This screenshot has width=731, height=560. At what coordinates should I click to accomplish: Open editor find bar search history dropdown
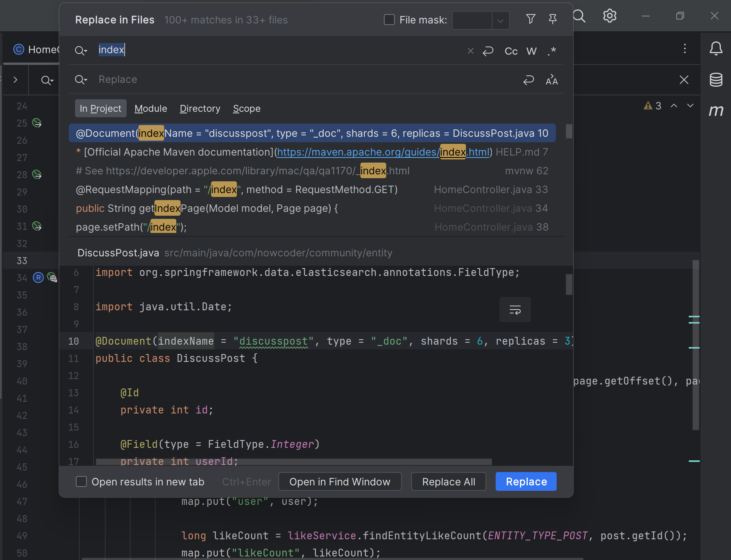[x=47, y=80]
